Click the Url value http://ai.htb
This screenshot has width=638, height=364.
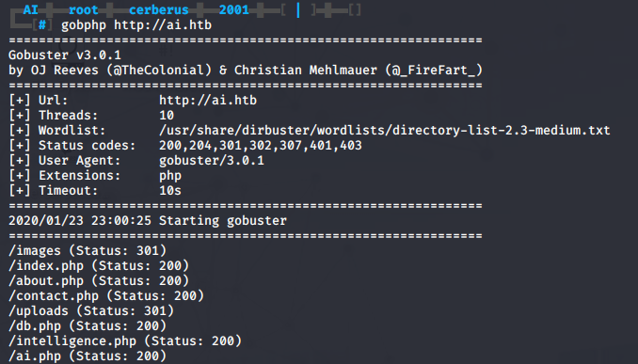(x=208, y=100)
